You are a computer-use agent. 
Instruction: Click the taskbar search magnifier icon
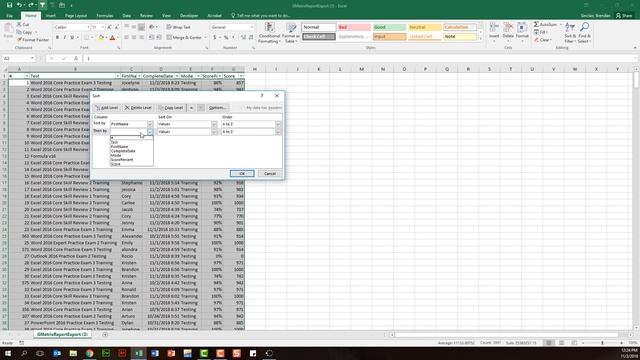(24, 353)
